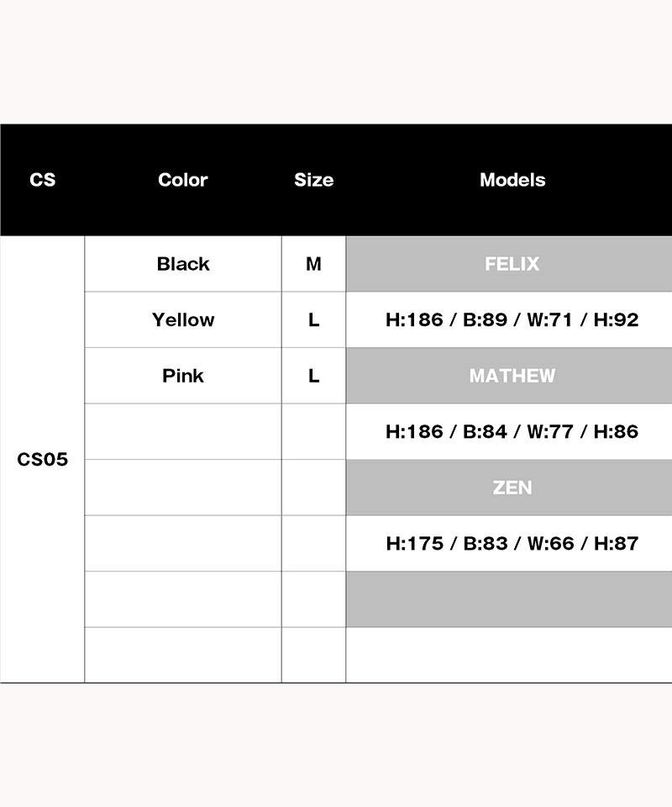Click the Black color cell
Image resolution: width=672 pixels, height=807 pixels.
[182, 264]
